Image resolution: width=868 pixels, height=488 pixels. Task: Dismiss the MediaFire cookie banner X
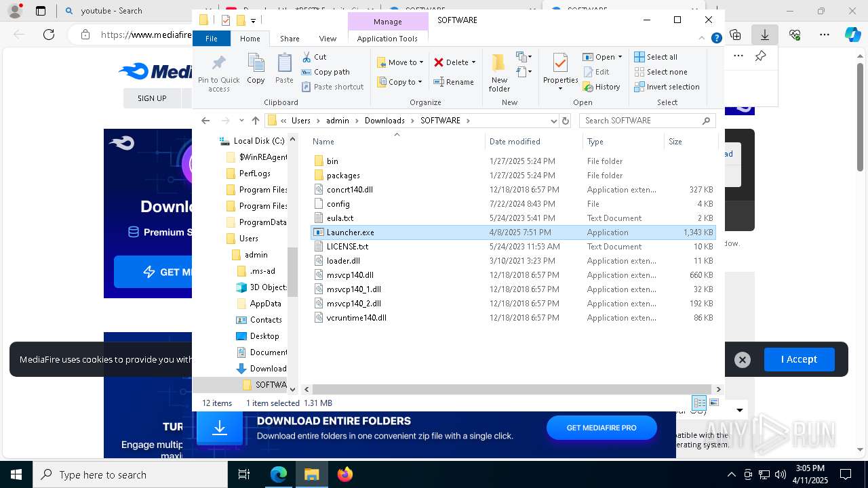pyautogui.click(x=743, y=360)
